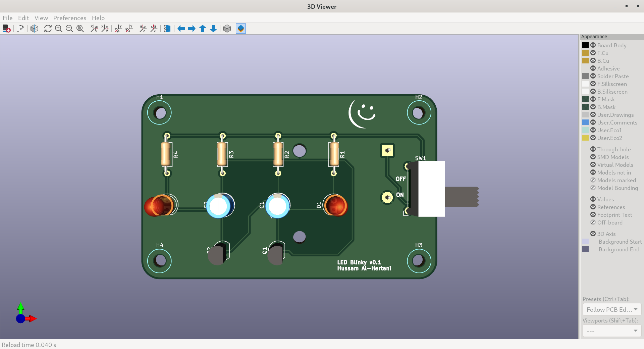Flip the board view icon
The image size is (644, 349).
click(x=167, y=29)
